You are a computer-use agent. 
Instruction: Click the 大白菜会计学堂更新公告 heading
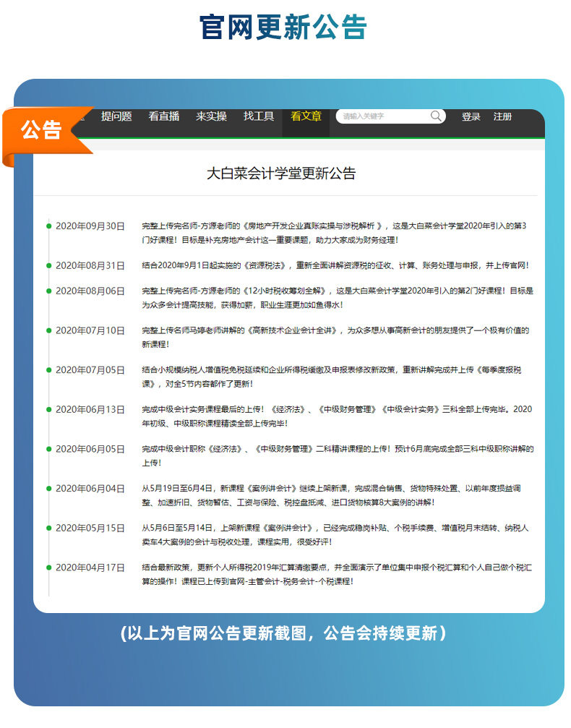point(281,174)
